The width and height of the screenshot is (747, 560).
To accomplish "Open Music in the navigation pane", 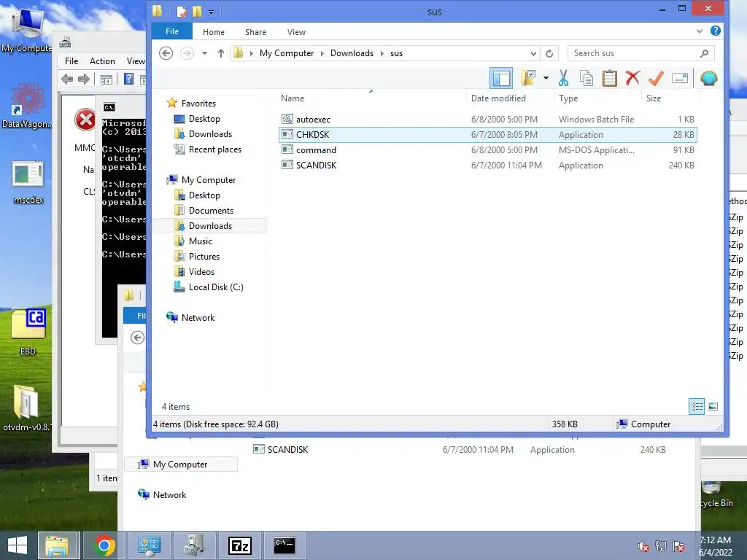I will click(x=193, y=241).
